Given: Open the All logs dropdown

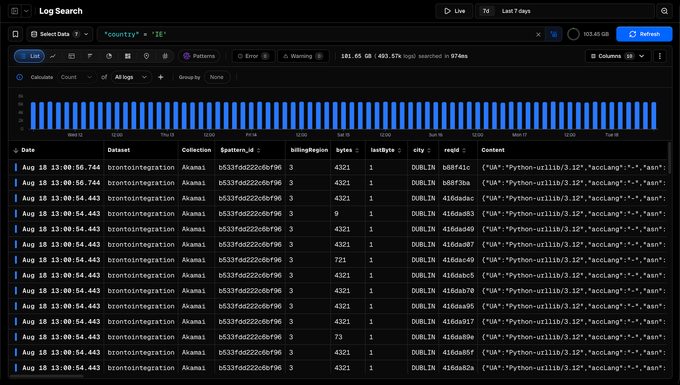Looking at the screenshot, I should pyautogui.click(x=131, y=77).
